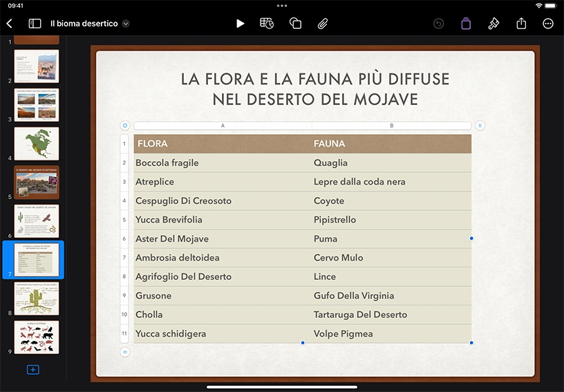Open the share sheet
This screenshot has width=564, height=392.
click(x=521, y=24)
